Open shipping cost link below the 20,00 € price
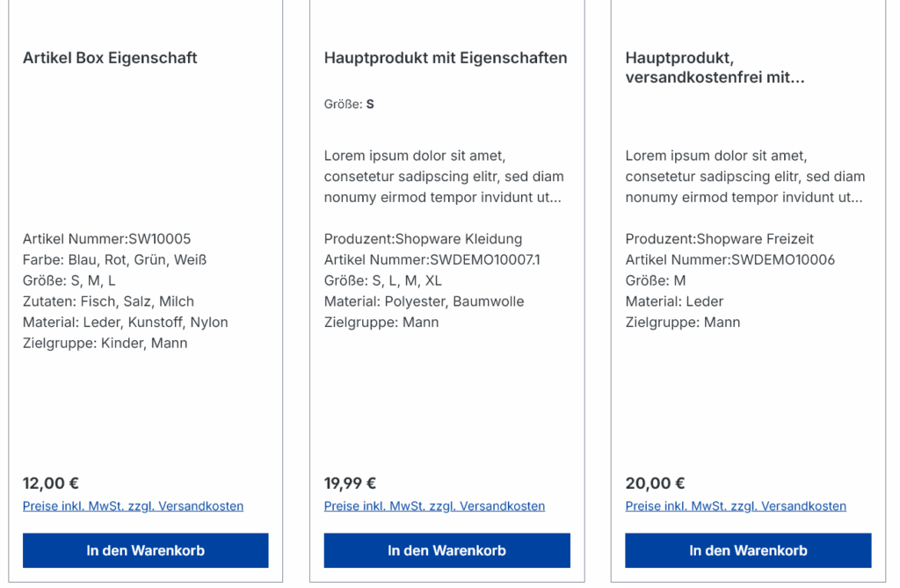The image size is (900, 588). point(736,506)
